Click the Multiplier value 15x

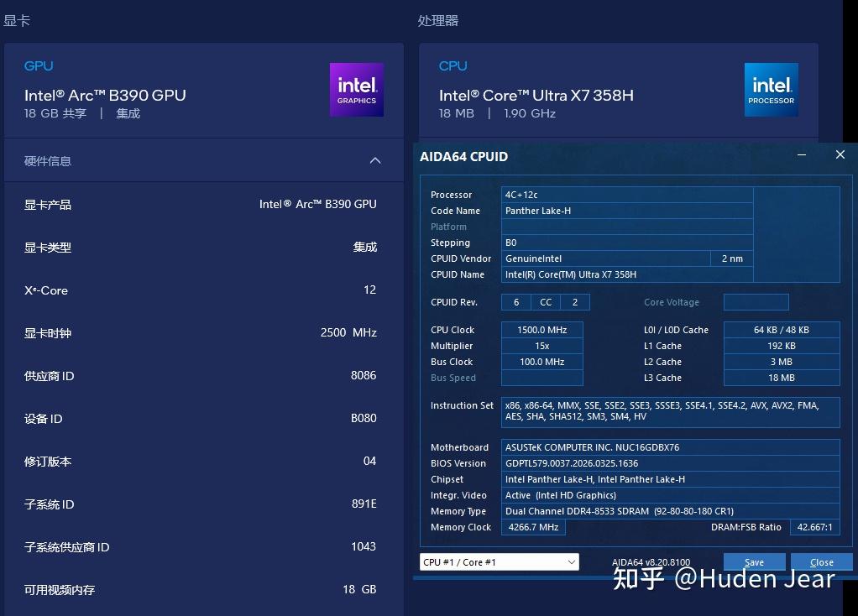pos(541,346)
